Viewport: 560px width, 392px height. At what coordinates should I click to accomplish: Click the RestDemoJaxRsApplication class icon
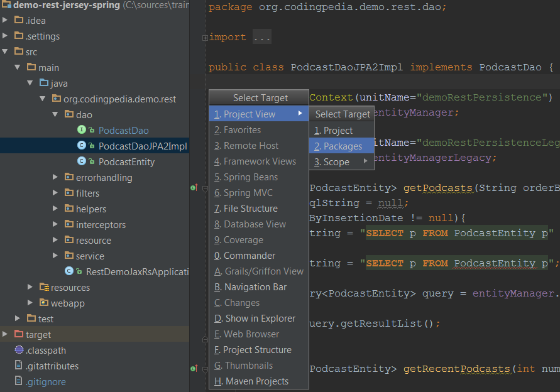click(x=69, y=271)
